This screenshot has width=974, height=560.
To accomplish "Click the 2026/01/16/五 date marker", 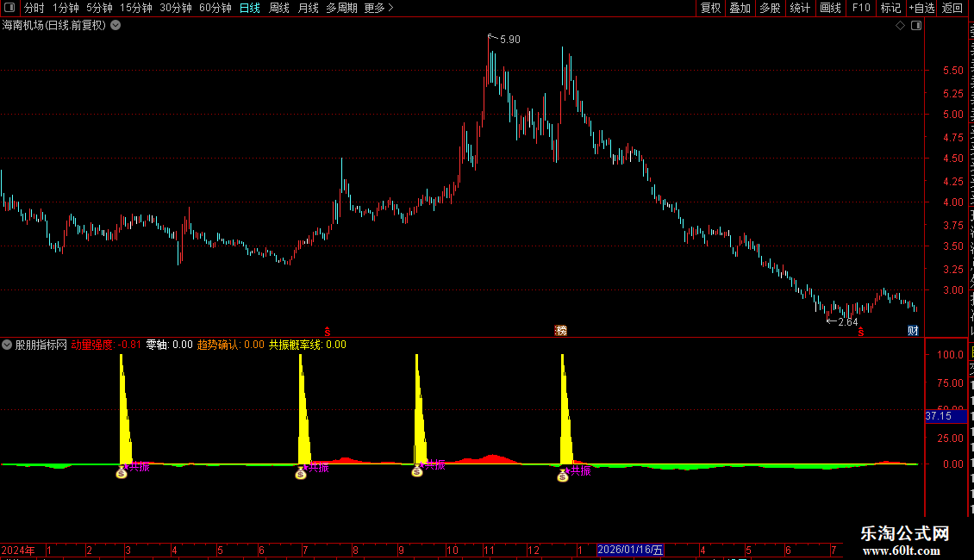I will pos(630,550).
